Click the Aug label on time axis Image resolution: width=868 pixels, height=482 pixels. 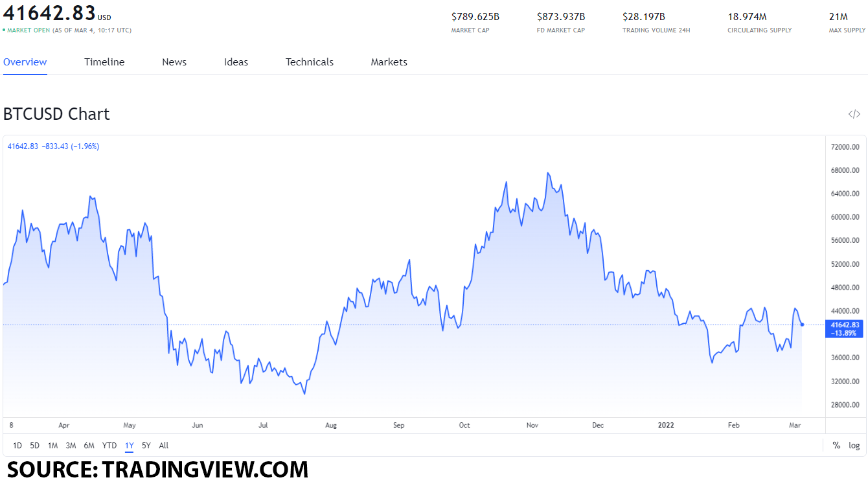pos(331,426)
